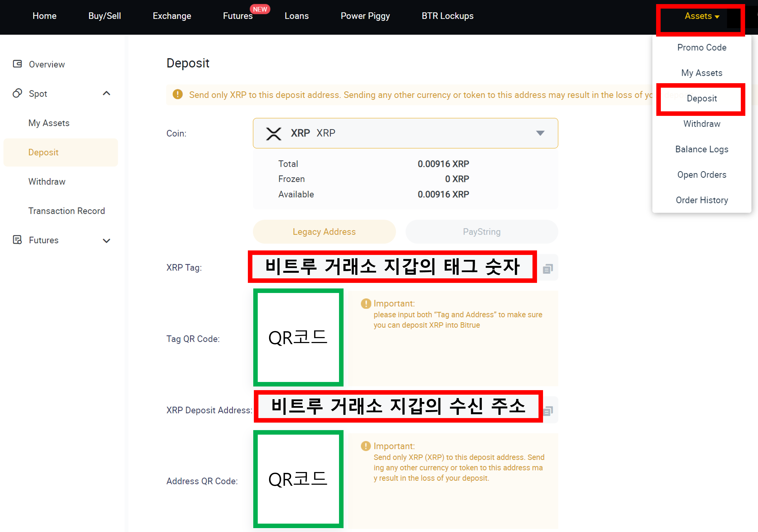Image resolution: width=758 pixels, height=532 pixels.
Task: Select Balance Logs from Assets menu
Action: point(702,149)
